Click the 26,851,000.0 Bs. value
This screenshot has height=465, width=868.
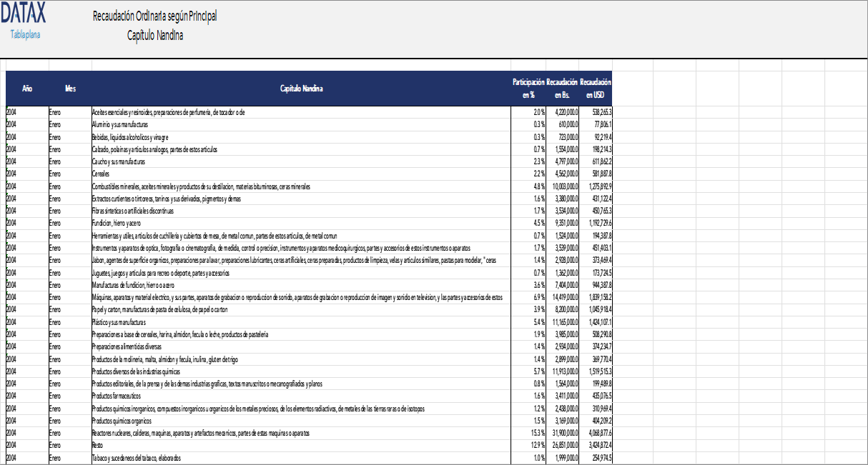564,446
